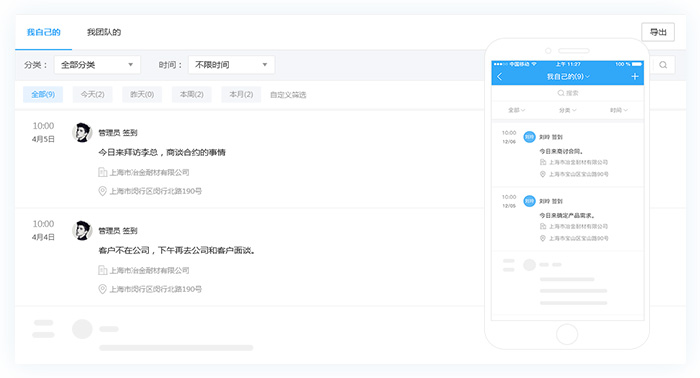The width and height of the screenshot is (700, 378).
Task: Select the 我自己的 tab
Action: coord(43,32)
